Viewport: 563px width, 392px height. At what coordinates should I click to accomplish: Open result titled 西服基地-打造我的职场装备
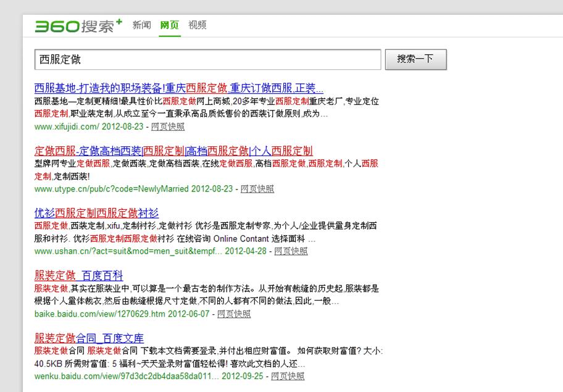179,88
